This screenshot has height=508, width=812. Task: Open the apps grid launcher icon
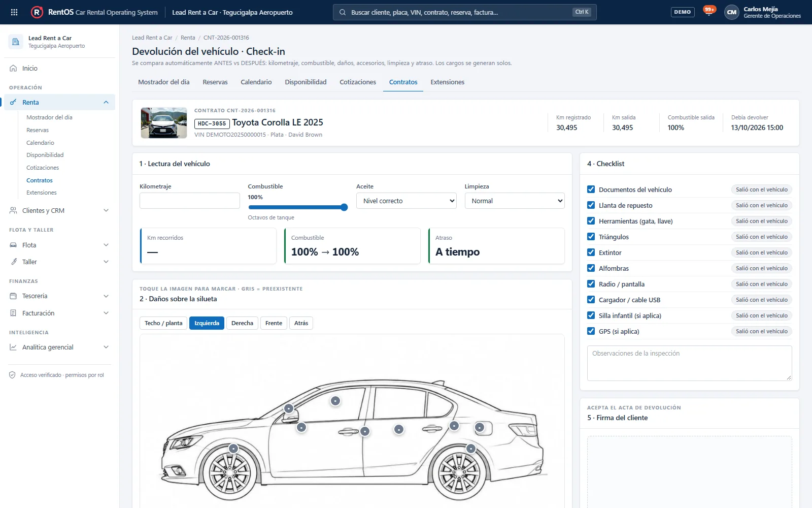(14, 12)
